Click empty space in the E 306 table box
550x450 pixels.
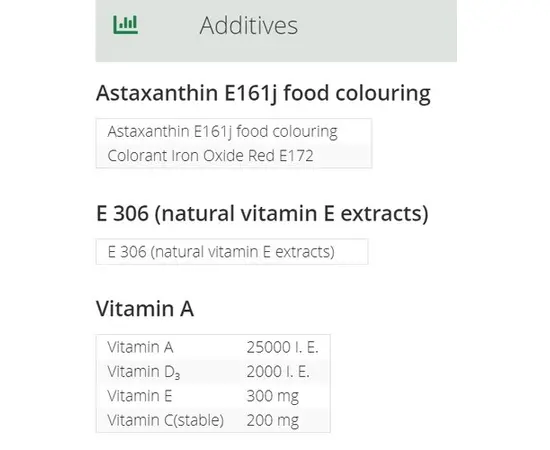point(351,252)
